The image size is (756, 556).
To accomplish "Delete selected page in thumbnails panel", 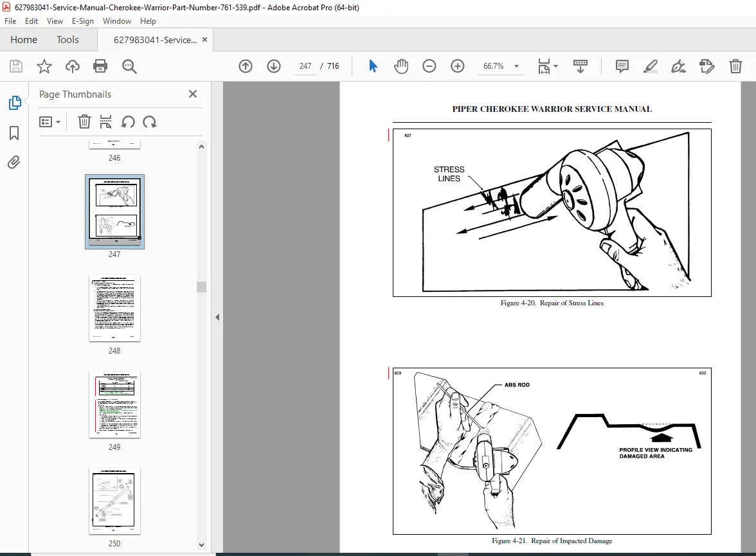I will 84,121.
